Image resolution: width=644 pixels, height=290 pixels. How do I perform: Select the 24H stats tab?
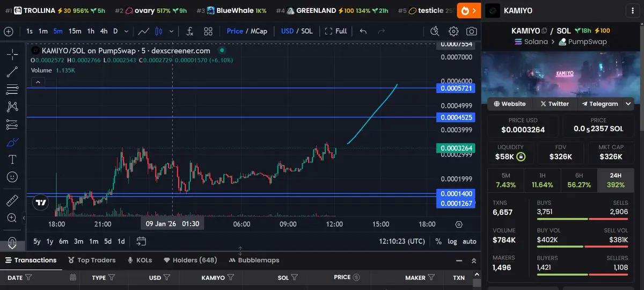tap(616, 180)
